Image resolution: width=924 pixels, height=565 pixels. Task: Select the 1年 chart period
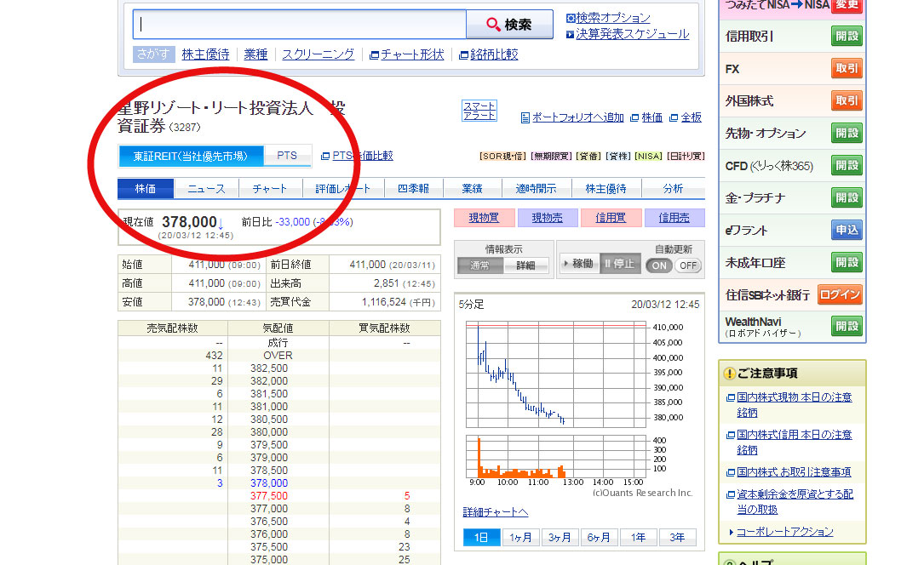pyautogui.click(x=638, y=537)
